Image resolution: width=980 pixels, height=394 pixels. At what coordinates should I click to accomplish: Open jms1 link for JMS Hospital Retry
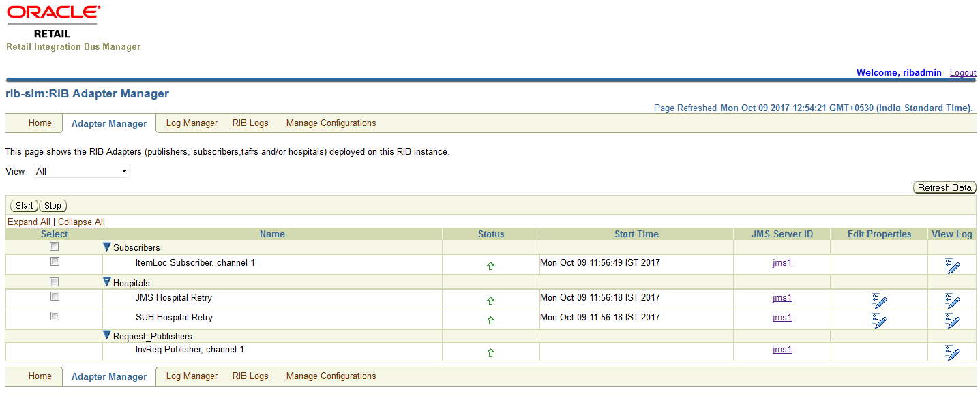click(x=782, y=297)
